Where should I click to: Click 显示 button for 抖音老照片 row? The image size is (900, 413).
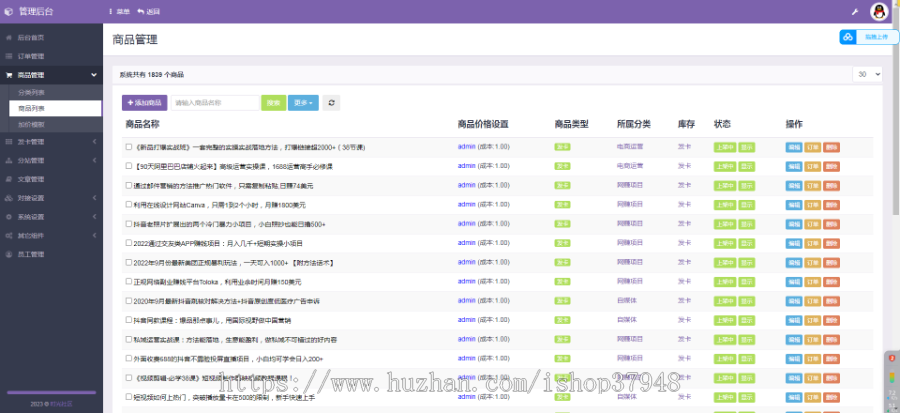coord(746,224)
